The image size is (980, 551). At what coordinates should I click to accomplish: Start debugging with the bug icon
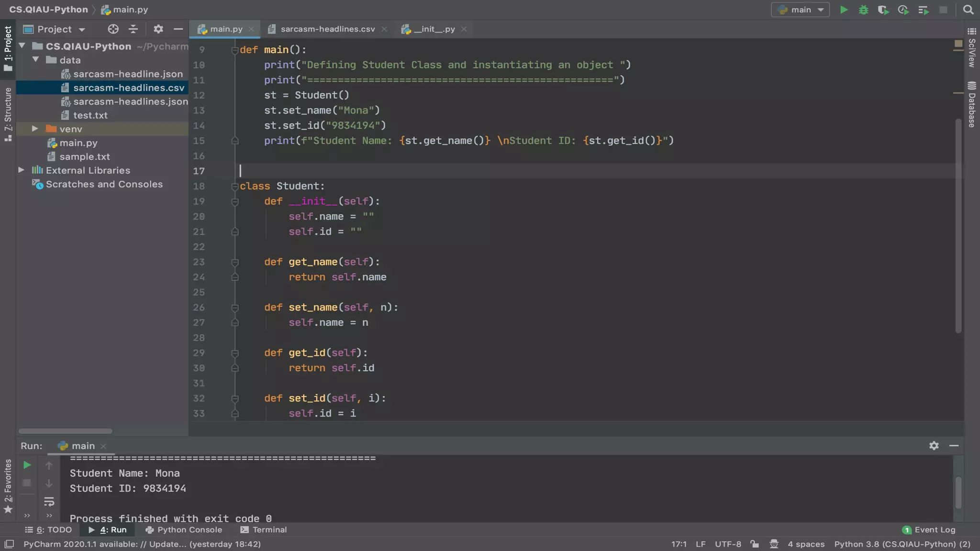(863, 10)
